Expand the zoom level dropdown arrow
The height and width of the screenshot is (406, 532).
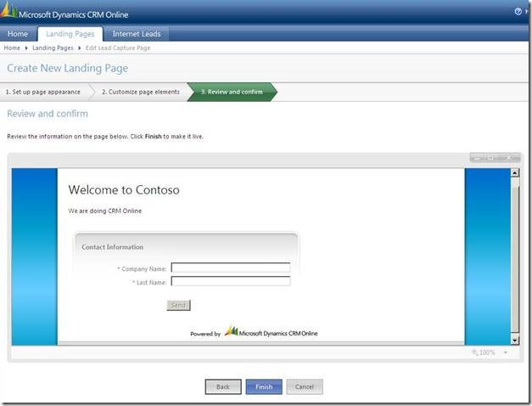click(x=506, y=352)
